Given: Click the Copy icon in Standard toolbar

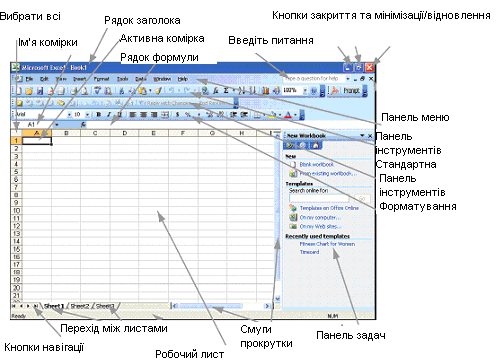Looking at the screenshot, I should tap(131, 91).
